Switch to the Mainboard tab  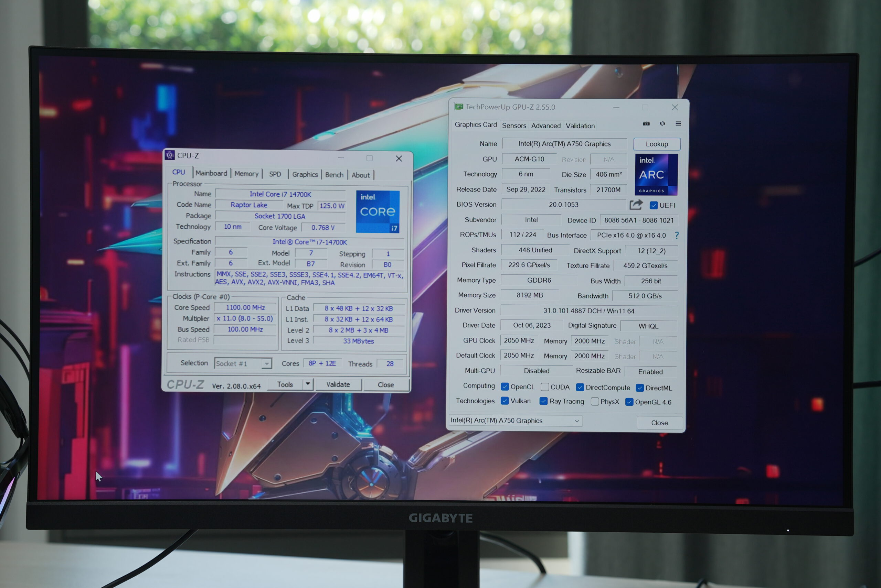tap(211, 173)
